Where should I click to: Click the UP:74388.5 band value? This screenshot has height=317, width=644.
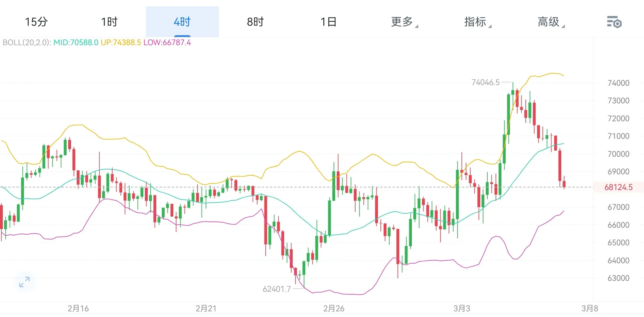tap(121, 42)
